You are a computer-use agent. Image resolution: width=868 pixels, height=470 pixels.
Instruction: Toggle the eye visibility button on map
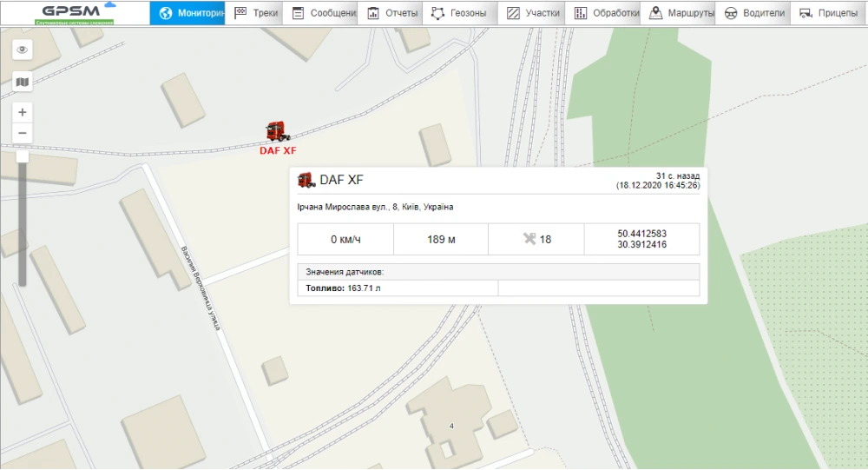pyautogui.click(x=23, y=50)
